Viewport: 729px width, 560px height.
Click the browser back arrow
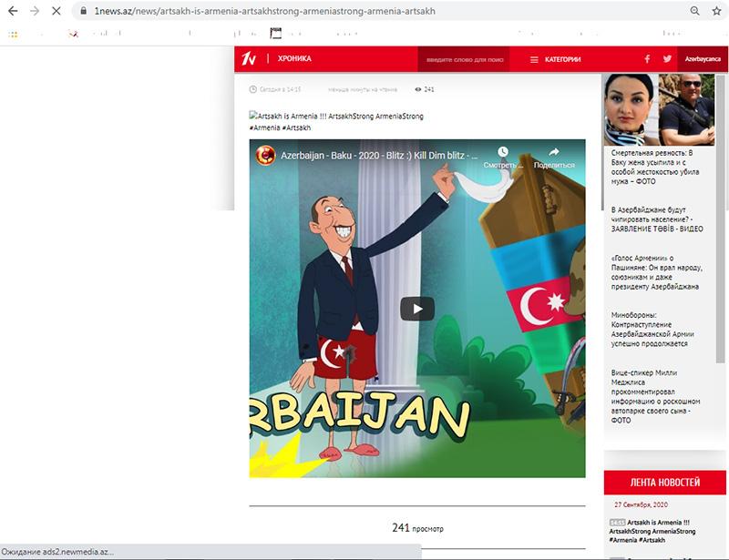[12, 11]
